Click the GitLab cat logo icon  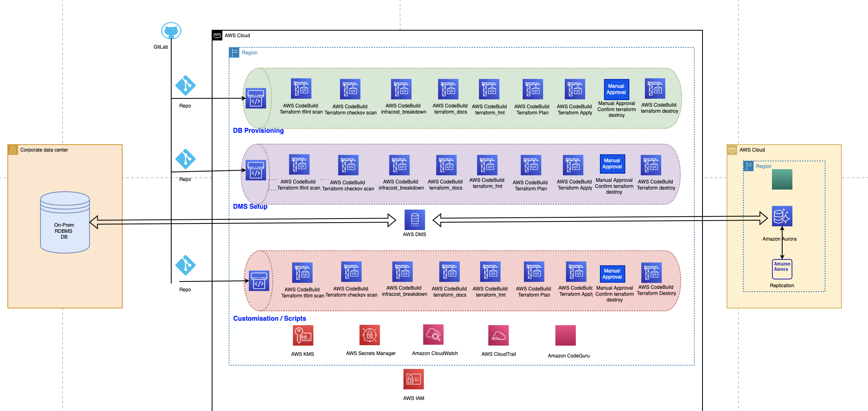coord(171,31)
